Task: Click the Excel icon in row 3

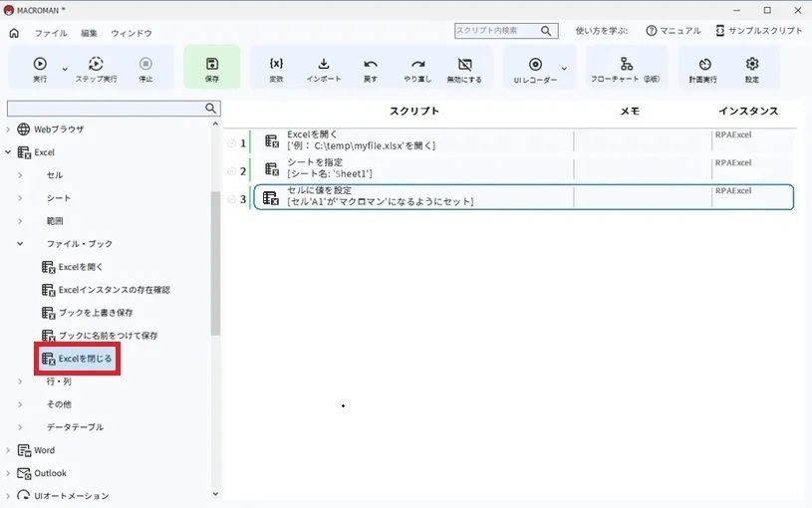Action: click(x=270, y=197)
